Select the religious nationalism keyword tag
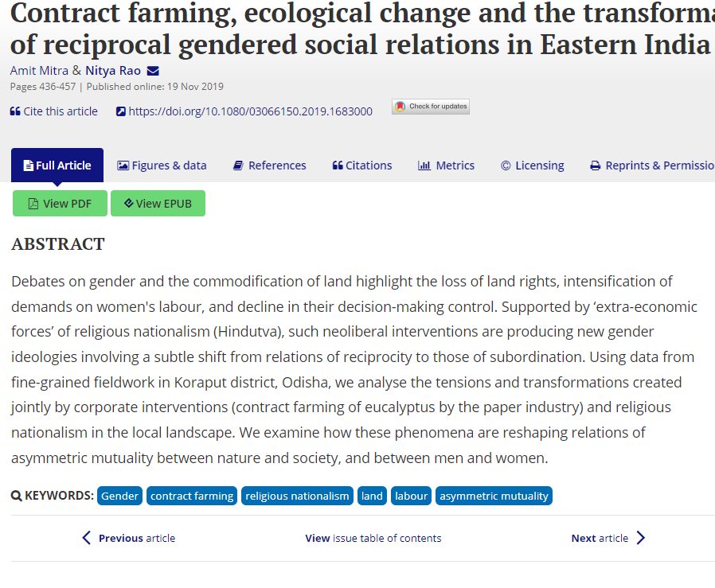The image size is (715, 588). point(297,496)
